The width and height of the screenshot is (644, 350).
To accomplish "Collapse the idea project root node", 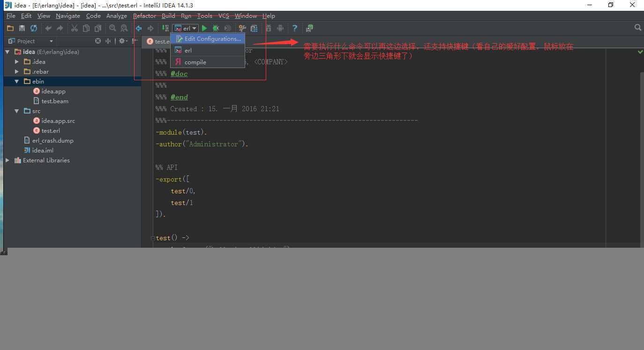I will click(x=7, y=52).
